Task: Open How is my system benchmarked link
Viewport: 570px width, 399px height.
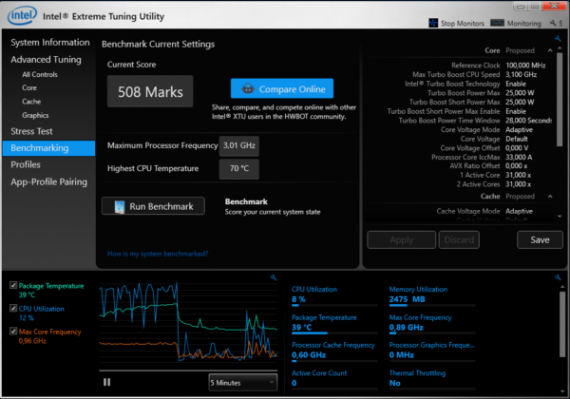Action: coord(158,254)
